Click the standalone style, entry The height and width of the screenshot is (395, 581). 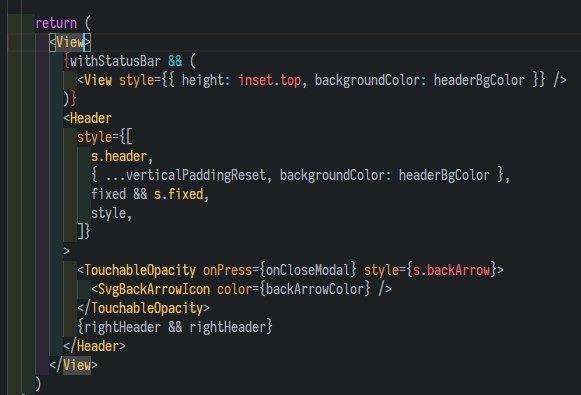tap(112, 213)
